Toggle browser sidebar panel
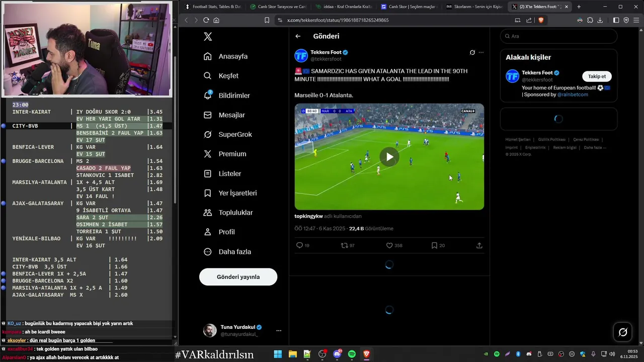 tap(616, 20)
